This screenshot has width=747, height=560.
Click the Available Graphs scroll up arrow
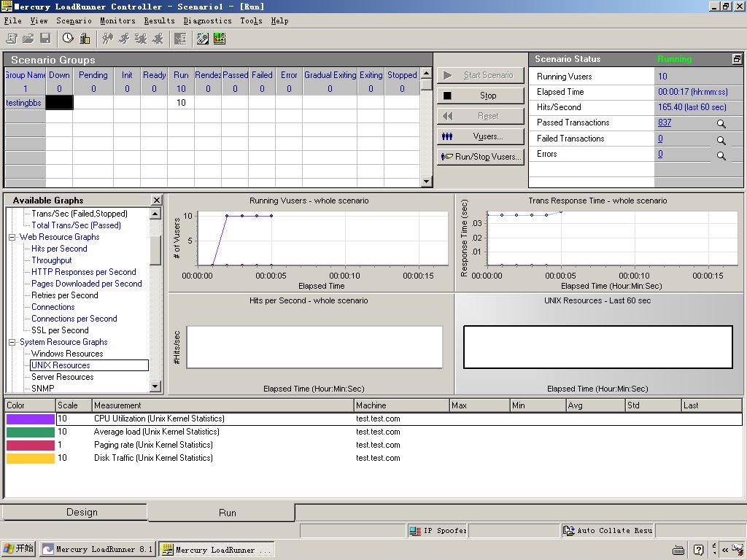click(x=155, y=214)
